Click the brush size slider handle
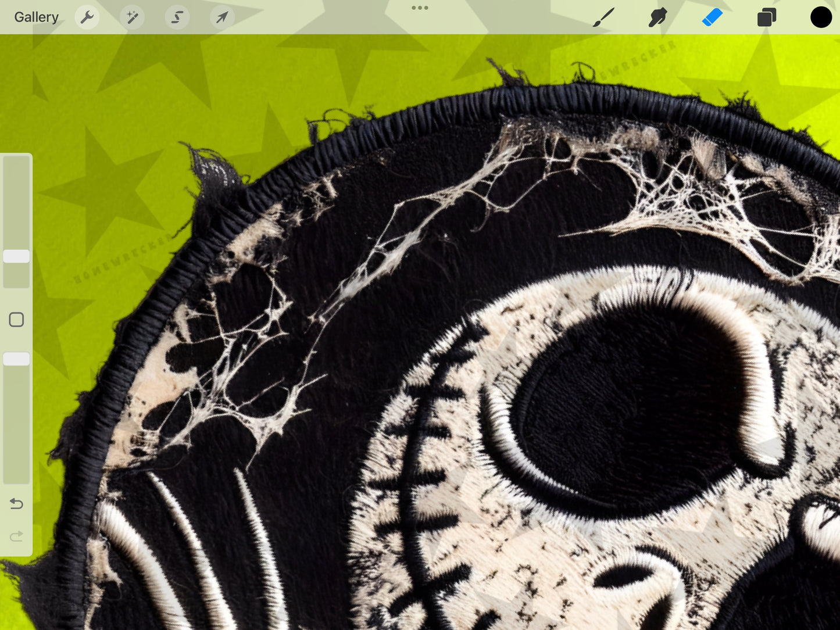Viewport: 840px width, 630px height. tap(16, 256)
